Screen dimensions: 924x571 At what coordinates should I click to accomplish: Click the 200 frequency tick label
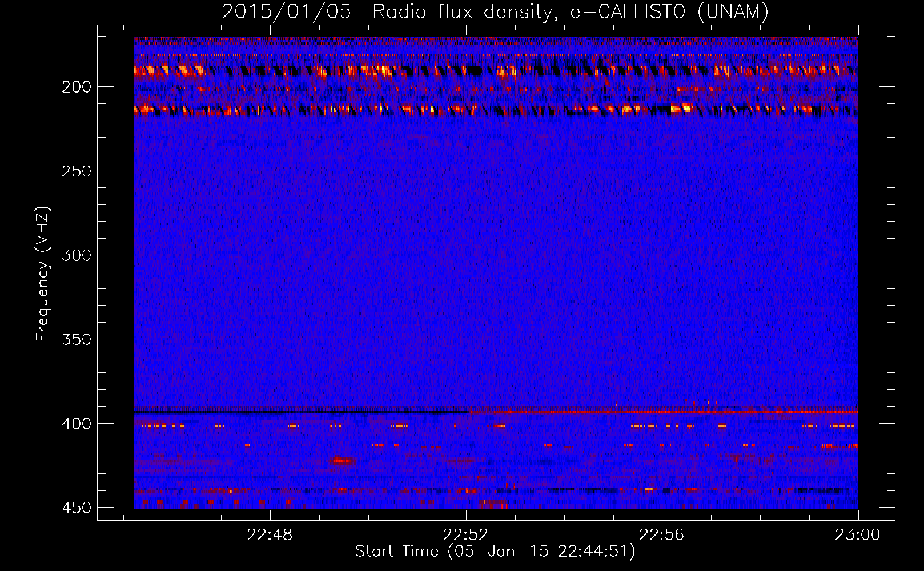tap(76, 87)
